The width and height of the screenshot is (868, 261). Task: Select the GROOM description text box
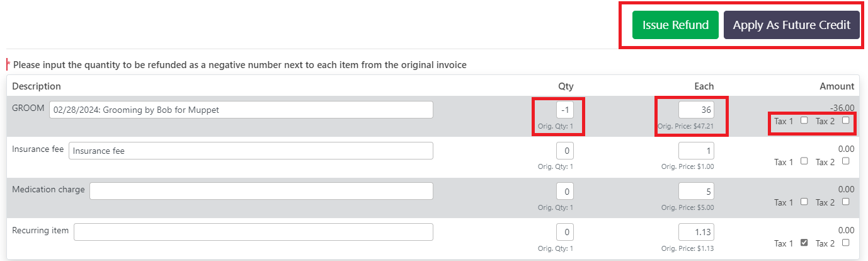click(x=241, y=110)
